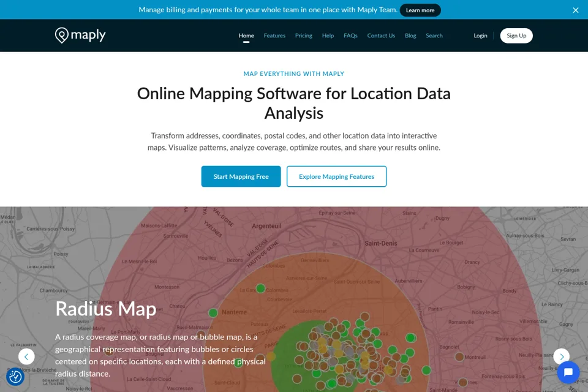Open the Contact Us page
The height and width of the screenshot is (392, 588).
tap(381, 36)
